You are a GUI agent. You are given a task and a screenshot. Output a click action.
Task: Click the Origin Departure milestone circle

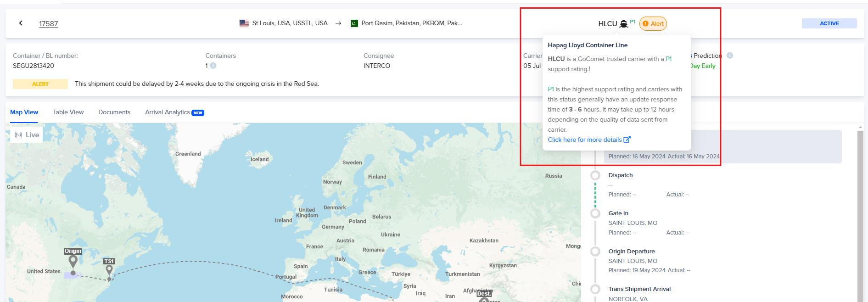tap(595, 252)
